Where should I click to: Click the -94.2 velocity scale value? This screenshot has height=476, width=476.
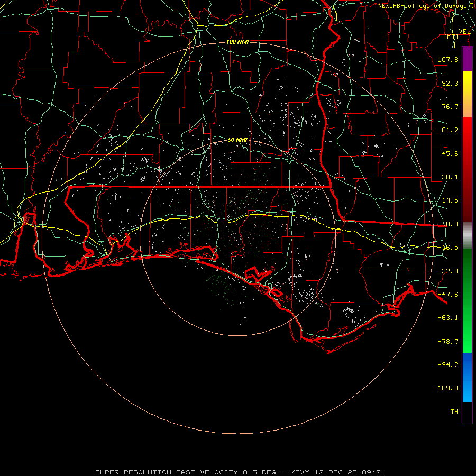coord(448,364)
